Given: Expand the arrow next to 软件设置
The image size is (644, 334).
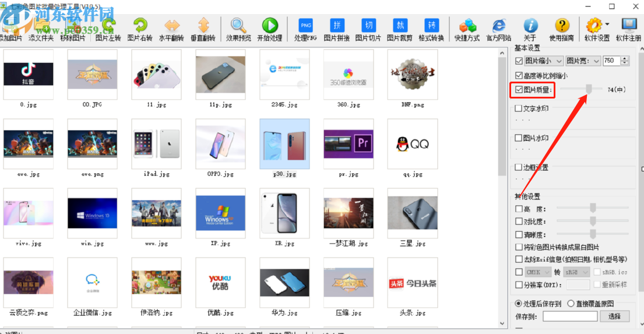Looking at the screenshot, I should (x=607, y=24).
